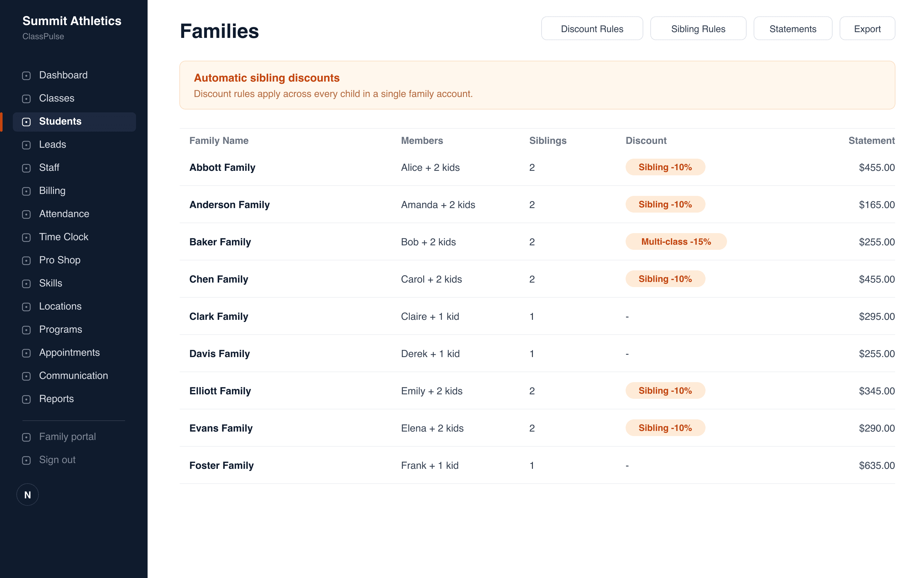Click the Billing sidebar icon
Screen dimensions: 924x578
click(x=26, y=191)
